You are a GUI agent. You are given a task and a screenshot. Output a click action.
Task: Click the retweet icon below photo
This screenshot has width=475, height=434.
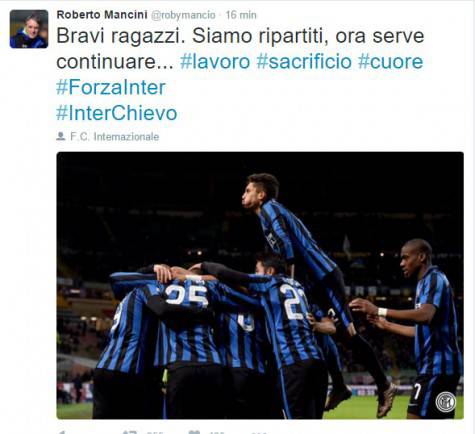pyautogui.click(x=129, y=432)
